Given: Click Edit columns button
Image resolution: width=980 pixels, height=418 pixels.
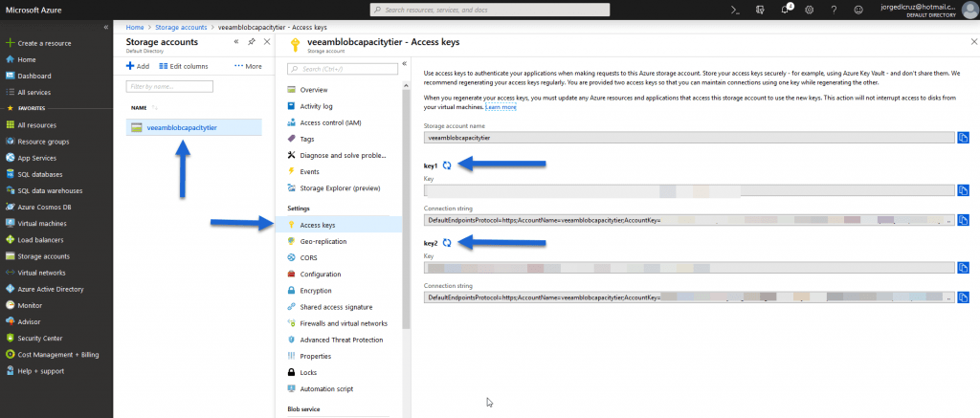Looking at the screenshot, I should 184,66.
